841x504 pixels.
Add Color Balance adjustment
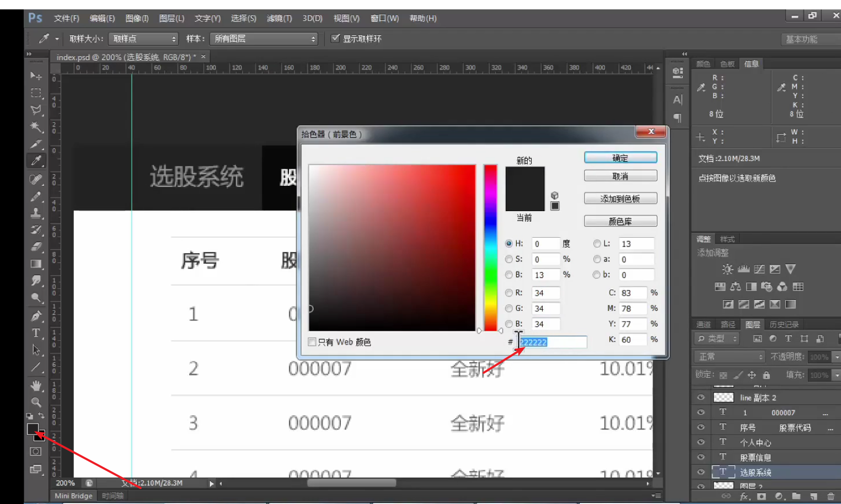[x=736, y=287]
